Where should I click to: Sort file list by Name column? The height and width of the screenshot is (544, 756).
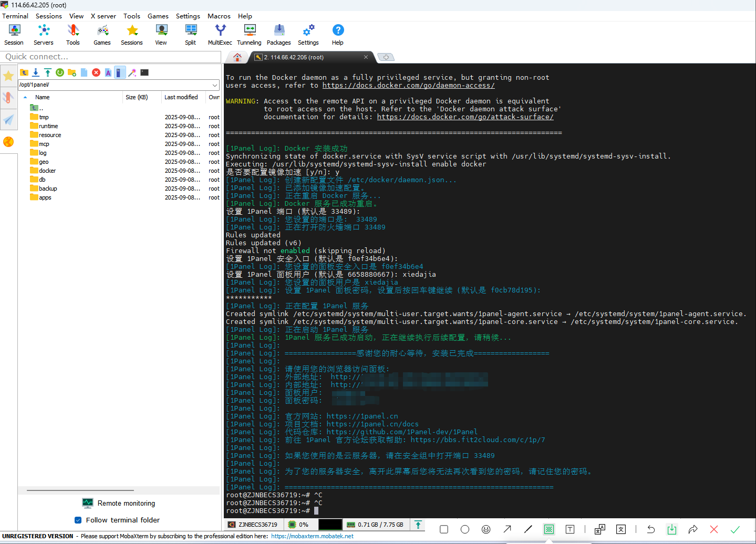coord(43,97)
